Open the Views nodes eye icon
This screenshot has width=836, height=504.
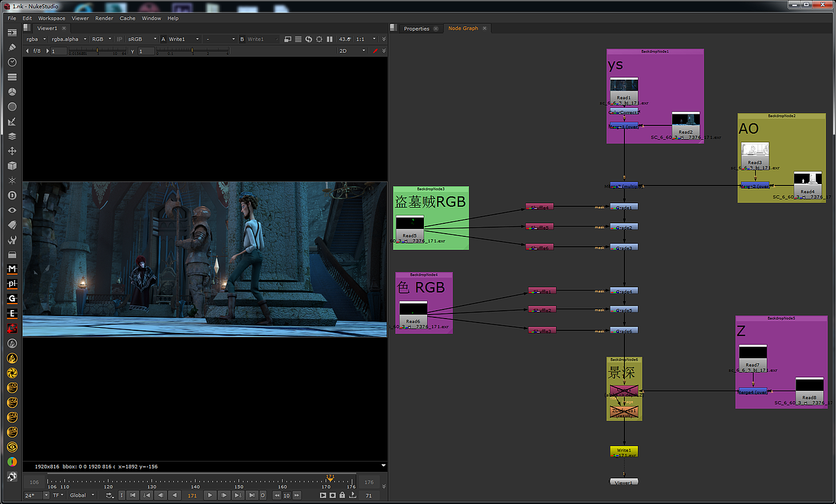(12, 210)
